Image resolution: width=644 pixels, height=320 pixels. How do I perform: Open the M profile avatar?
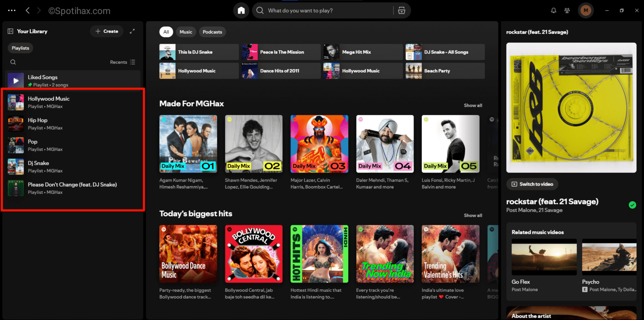[586, 10]
